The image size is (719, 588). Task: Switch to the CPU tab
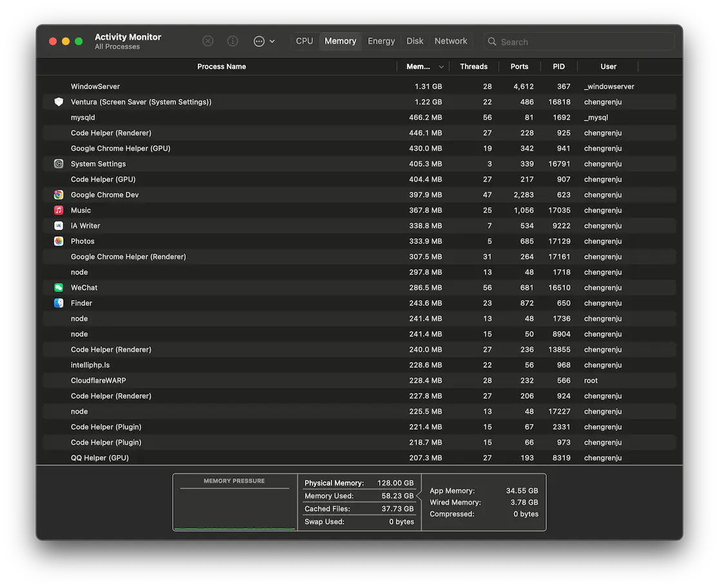pyautogui.click(x=304, y=41)
